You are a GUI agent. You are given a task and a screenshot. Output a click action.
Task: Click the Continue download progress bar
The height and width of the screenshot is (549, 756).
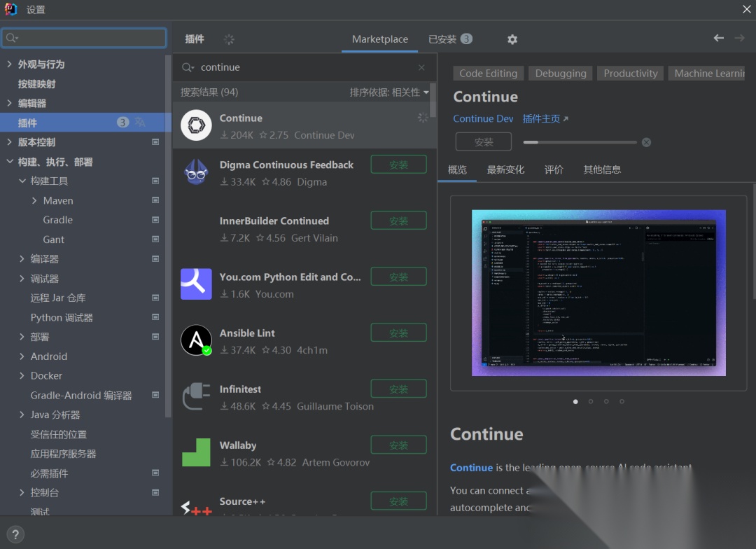click(x=580, y=142)
